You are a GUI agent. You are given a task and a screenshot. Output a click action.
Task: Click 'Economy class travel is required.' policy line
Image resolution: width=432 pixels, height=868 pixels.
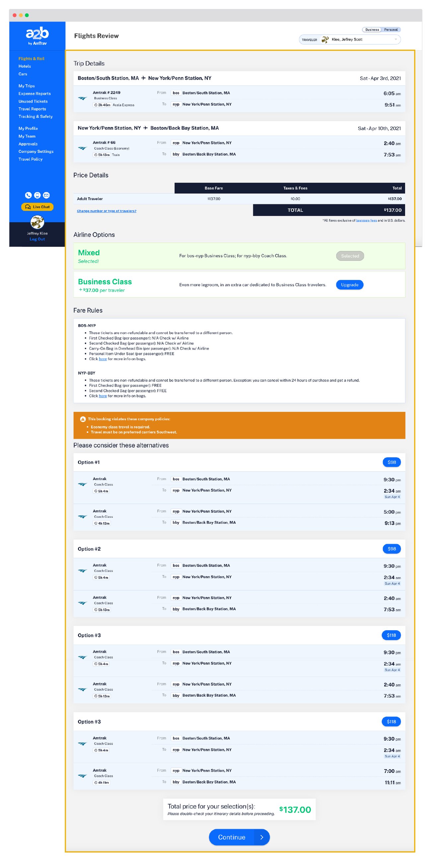[120, 427]
